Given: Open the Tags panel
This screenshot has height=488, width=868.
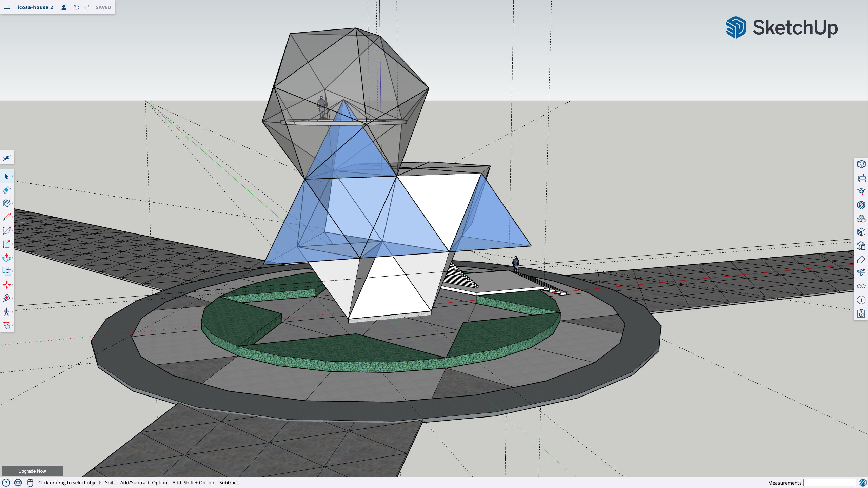Looking at the screenshot, I should tap(861, 259).
